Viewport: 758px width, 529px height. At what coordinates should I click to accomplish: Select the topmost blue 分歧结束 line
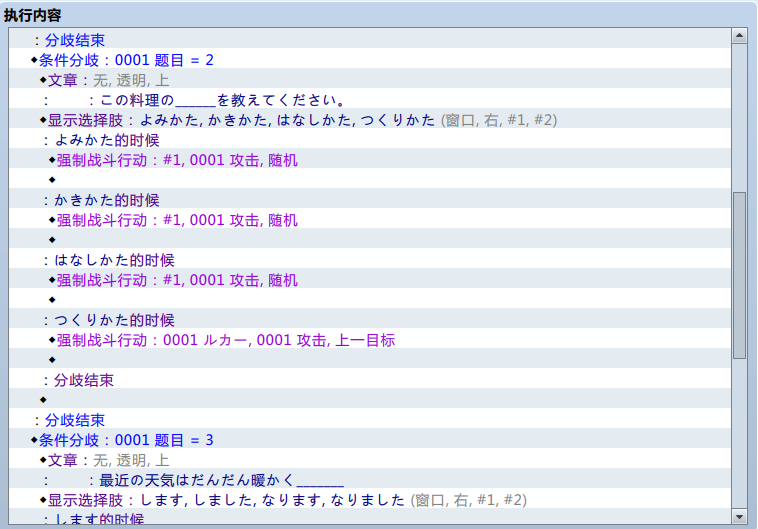[x=370, y=40]
